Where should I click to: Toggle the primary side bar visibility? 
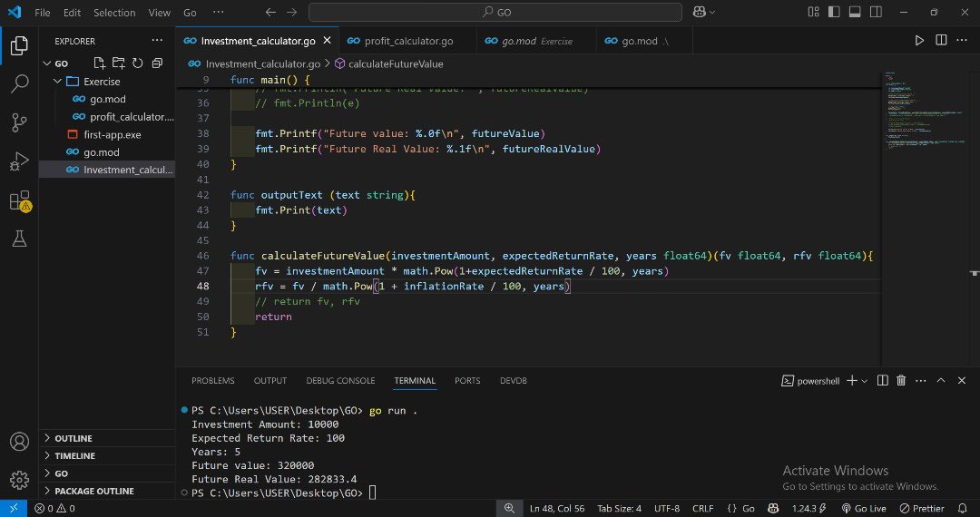tap(834, 12)
